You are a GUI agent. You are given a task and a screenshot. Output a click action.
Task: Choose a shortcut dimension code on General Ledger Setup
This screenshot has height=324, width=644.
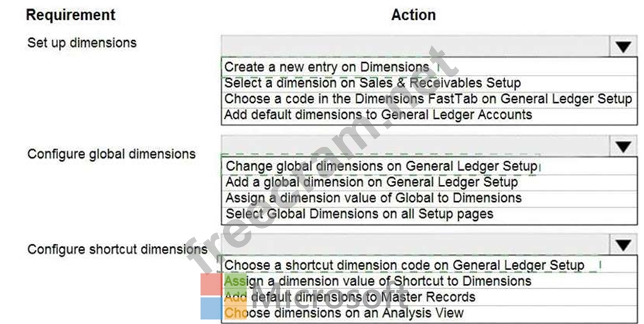(x=404, y=265)
